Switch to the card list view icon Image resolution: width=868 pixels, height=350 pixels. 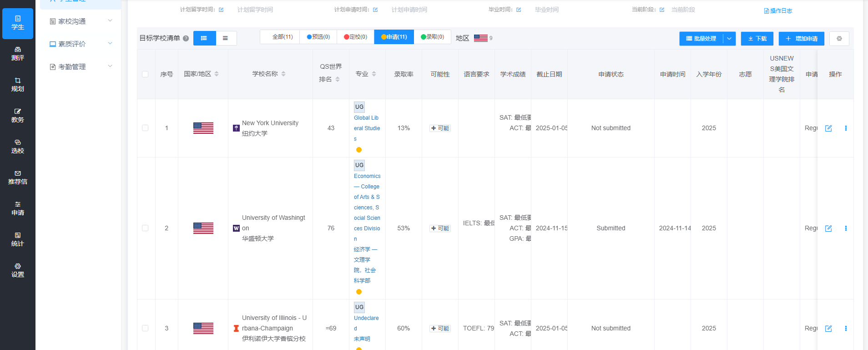tap(204, 38)
